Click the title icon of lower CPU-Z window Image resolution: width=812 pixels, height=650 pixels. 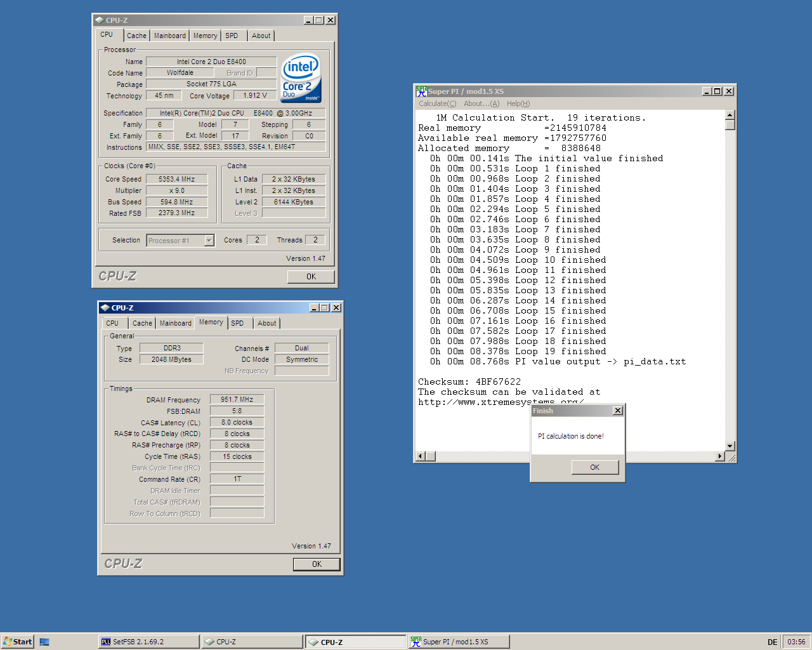tap(105, 308)
